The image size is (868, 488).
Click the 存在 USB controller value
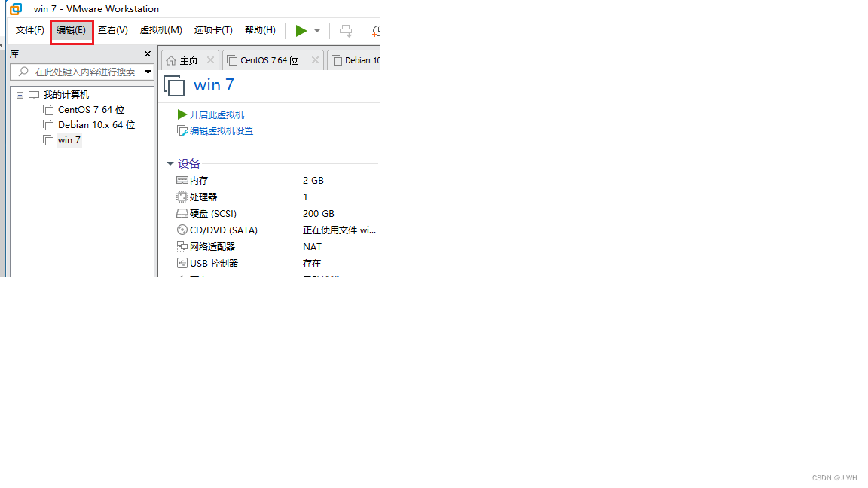tap(312, 264)
